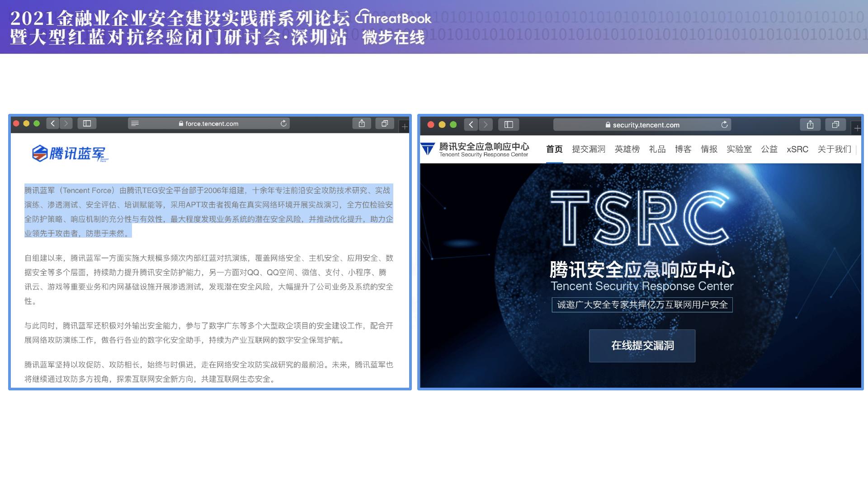The width and height of the screenshot is (868, 488).
Task: Click the security.tencent.com address bar
Action: pyautogui.click(x=646, y=125)
